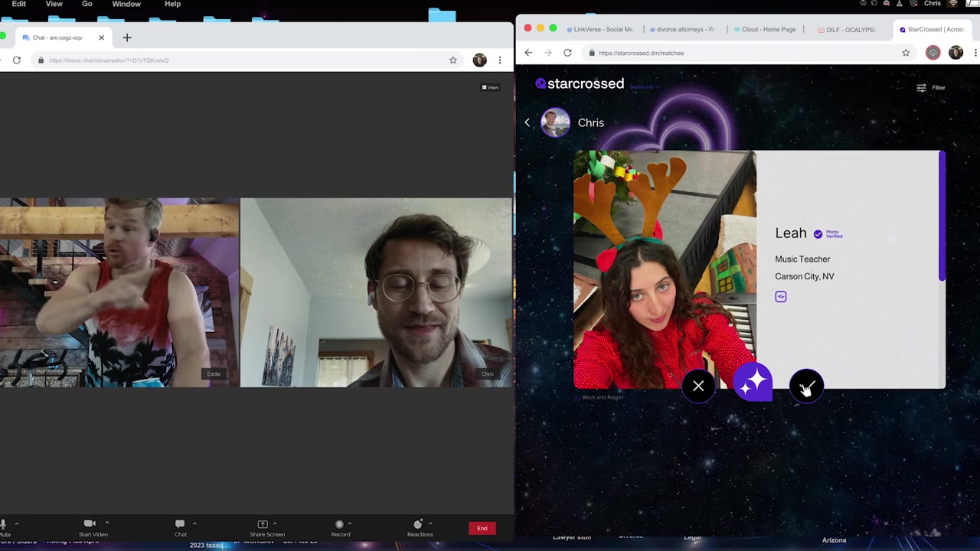
Task: Expand the arrow next to Start Video
Action: tap(107, 523)
